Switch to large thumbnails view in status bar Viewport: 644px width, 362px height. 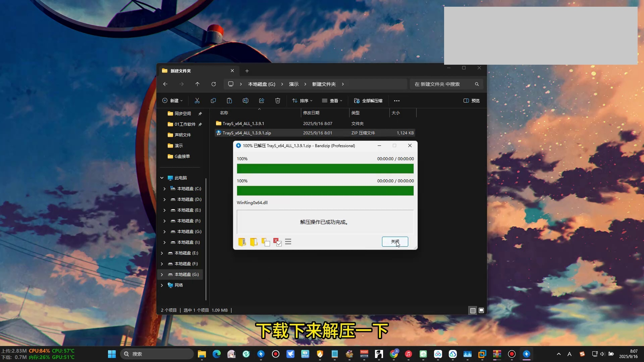[481, 310]
